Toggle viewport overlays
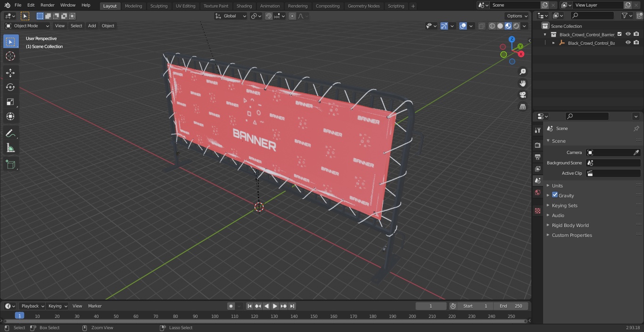The image size is (644, 332). 463,26
